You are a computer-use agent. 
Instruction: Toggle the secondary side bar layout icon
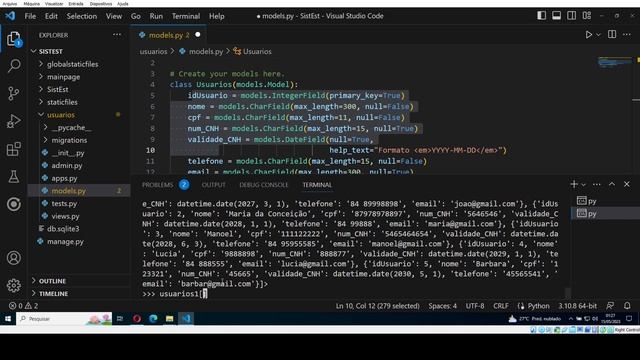[x=571, y=16]
